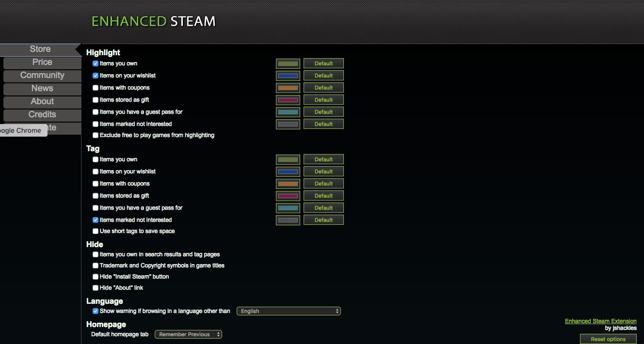The height and width of the screenshot is (344, 644).
Task: Open the orange Tag coupons color swatch
Action: click(288, 184)
